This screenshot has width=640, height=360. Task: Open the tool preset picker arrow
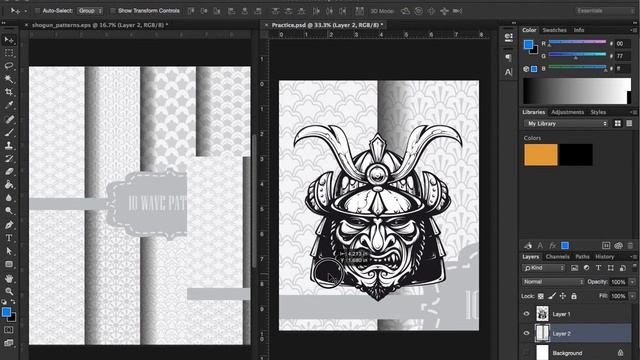[x=26, y=11]
